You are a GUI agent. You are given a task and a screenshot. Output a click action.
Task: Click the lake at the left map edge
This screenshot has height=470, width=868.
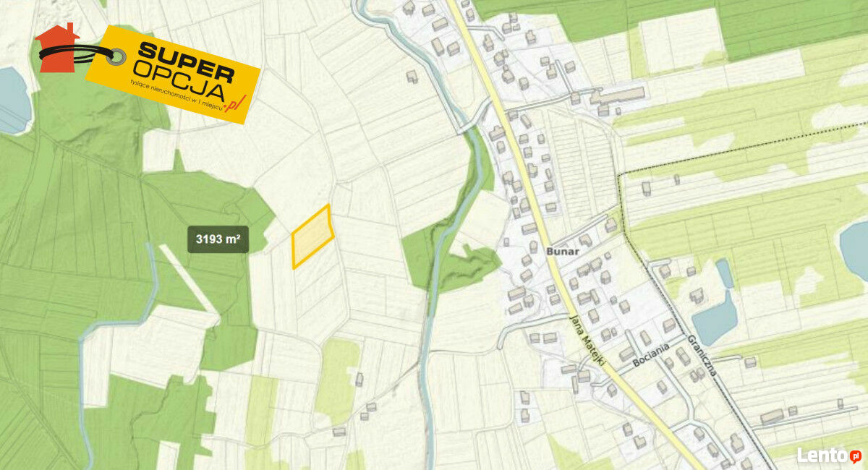(x=13, y=101)
